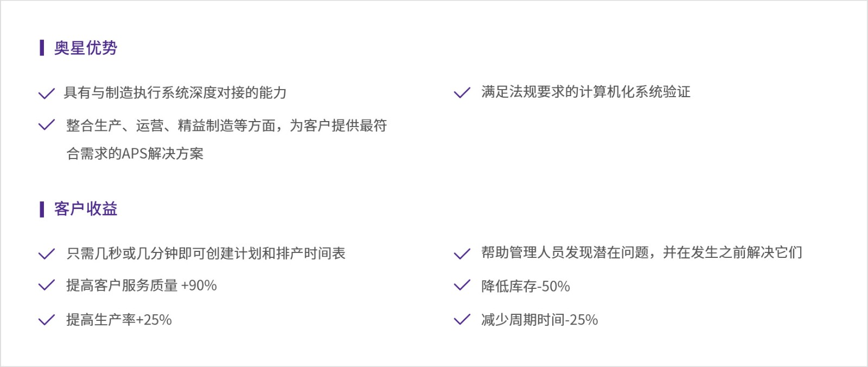Viewport: 868px width, 367px height.
Task: Click text 只需几秒或几分钟即可创建计划和排产时间表
Action: click(x=206, y=254)
